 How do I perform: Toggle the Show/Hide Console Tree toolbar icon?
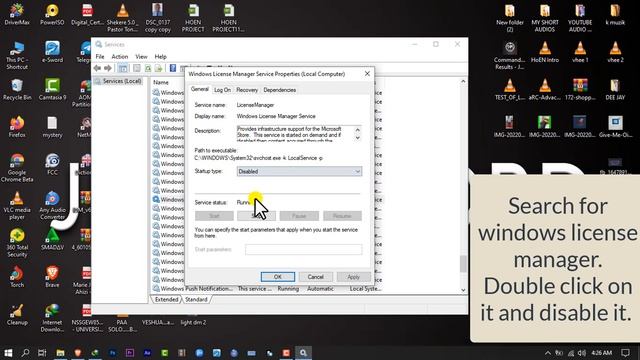(x=122, y=68)
